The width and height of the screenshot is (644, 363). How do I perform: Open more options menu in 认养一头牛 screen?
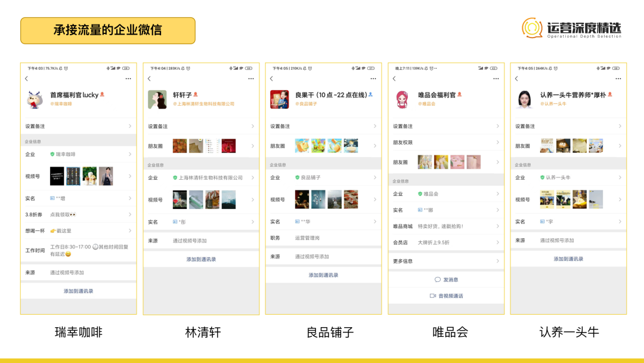coord(618,79)
